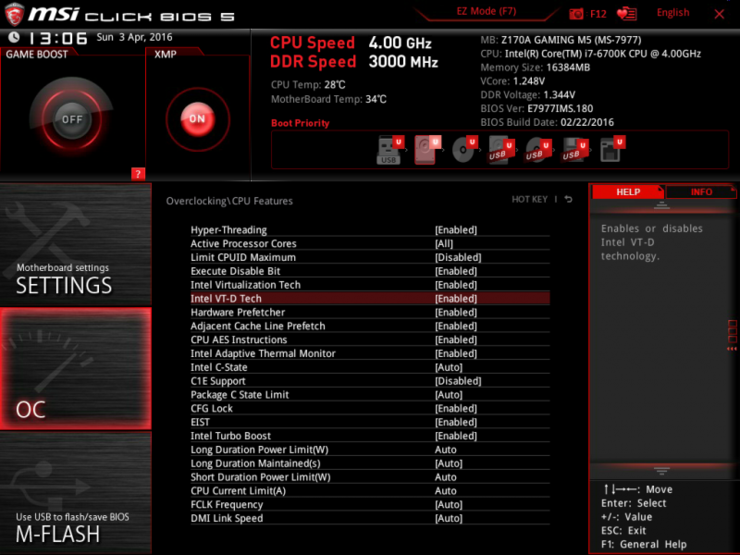Open the OC overclocking section

coord(76,369)
